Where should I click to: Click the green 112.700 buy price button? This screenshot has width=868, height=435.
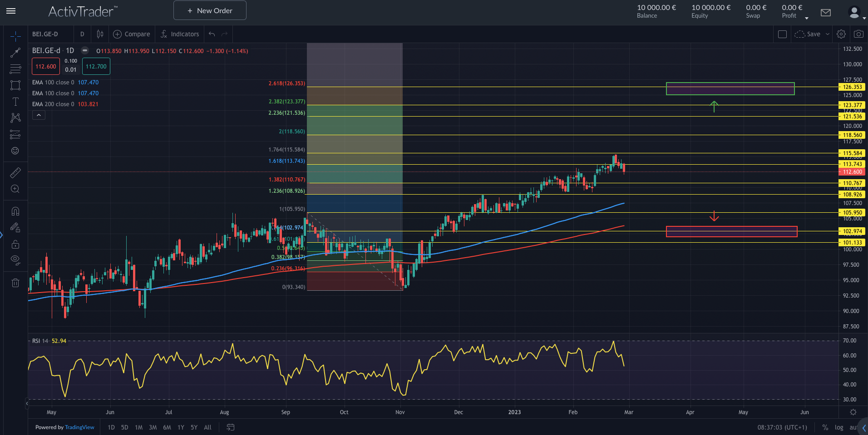pyautogui.click(x=96, y=67)
